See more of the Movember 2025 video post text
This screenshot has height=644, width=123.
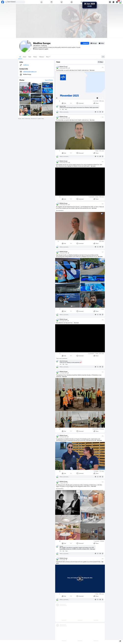point(92,70)
